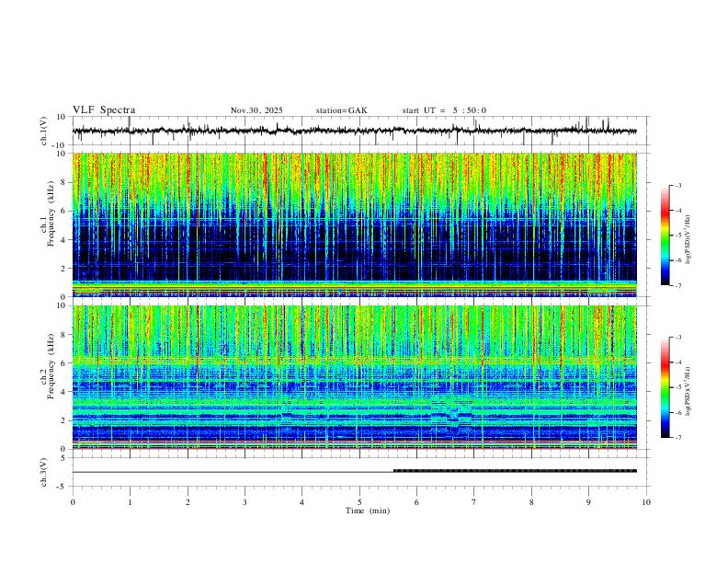Click the "ch.3(V)" axis label
Viewport: 728px width, 563px height.
(x=44, y=472)
